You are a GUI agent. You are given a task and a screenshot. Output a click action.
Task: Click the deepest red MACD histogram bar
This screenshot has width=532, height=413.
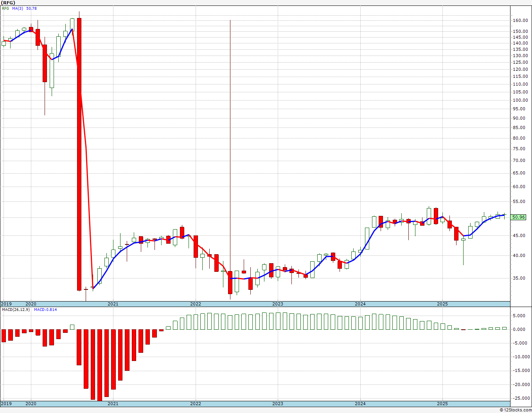[100, 365]
